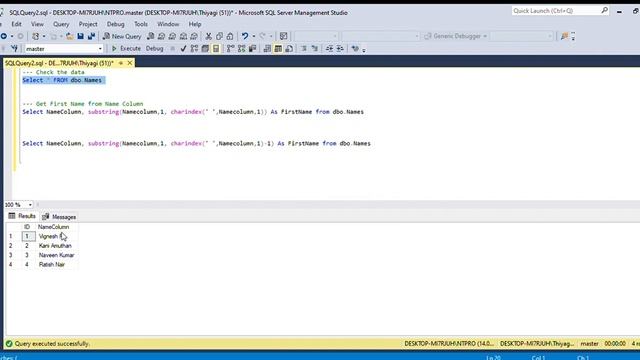Viewport: 640px width, 360px height.
Task: Expand the SQL editor toolbar overflow options
Action: (364, 50)
